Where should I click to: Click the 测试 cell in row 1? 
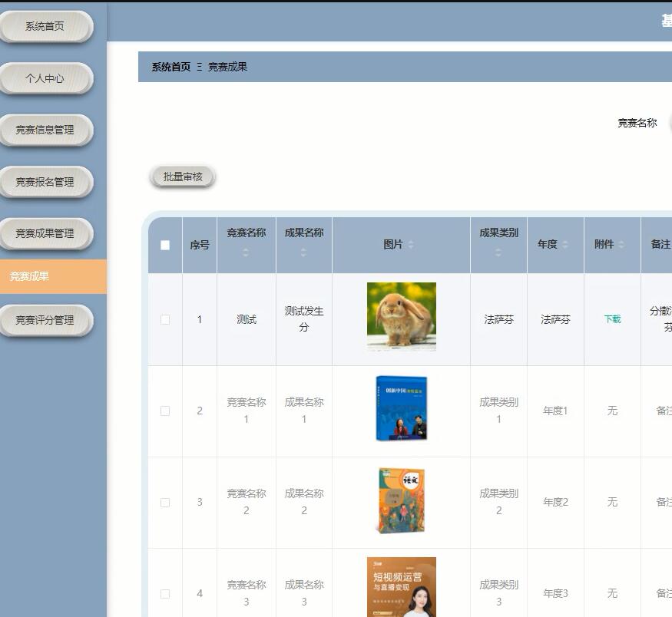tap(247, 319)
